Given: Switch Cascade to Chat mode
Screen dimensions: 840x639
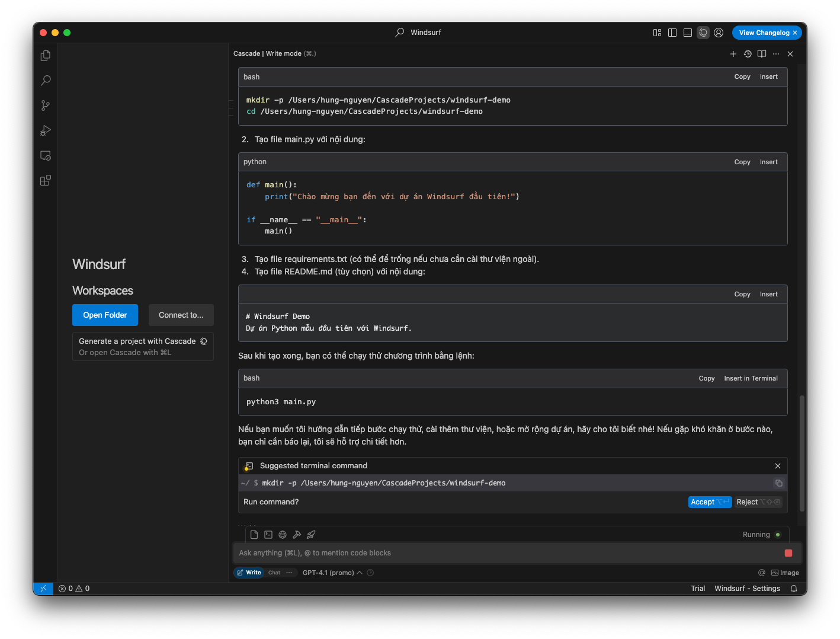Looking at the screenshot, I should (274, 573).
